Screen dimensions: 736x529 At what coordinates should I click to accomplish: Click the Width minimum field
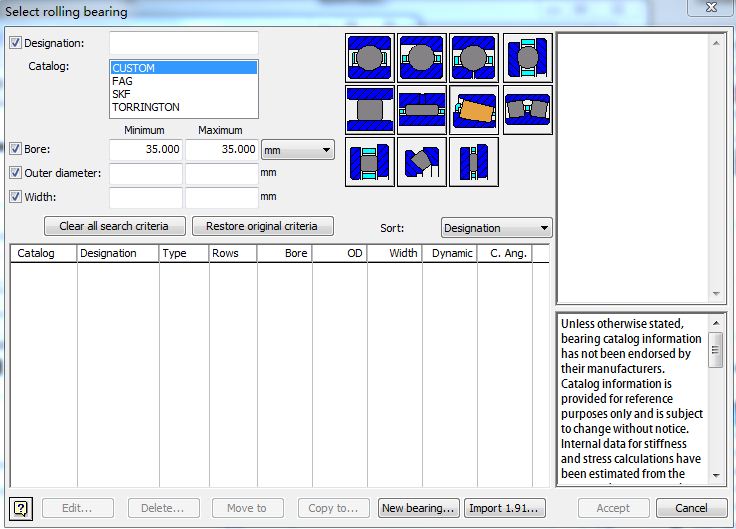[146, 198]
